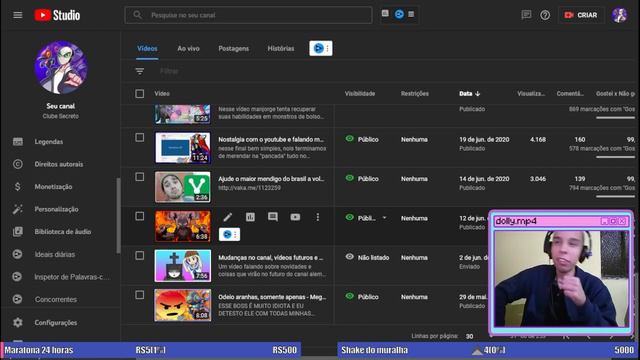The width and height of the screenshot is (640, 360).
Task: Open visibility dropdown arrow on hovered video
Action: click(384, 218)
